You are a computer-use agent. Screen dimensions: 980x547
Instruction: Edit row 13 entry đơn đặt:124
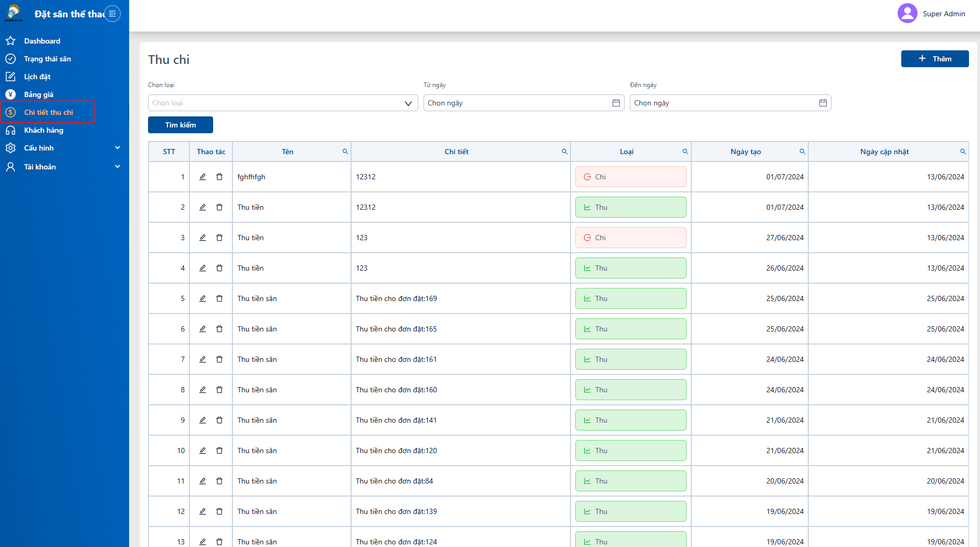coord(203,542)
